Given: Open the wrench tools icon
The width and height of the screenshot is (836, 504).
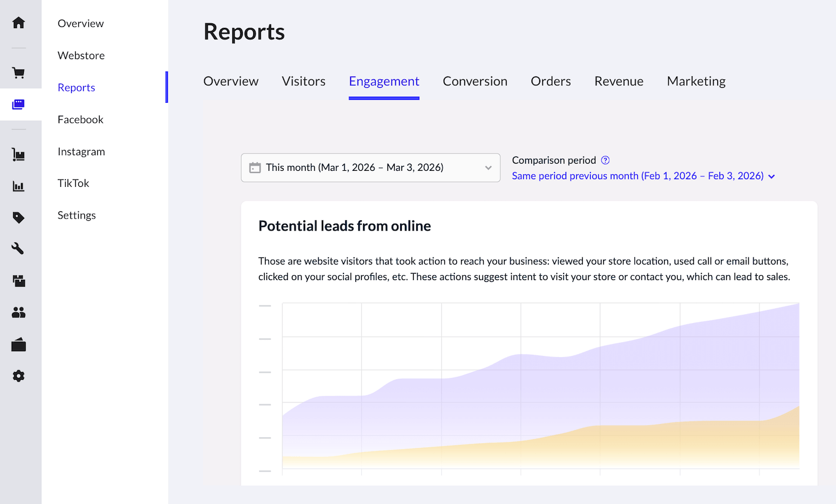Looking at the screenshot, I should pyautogui.click(x=19, y=248).
